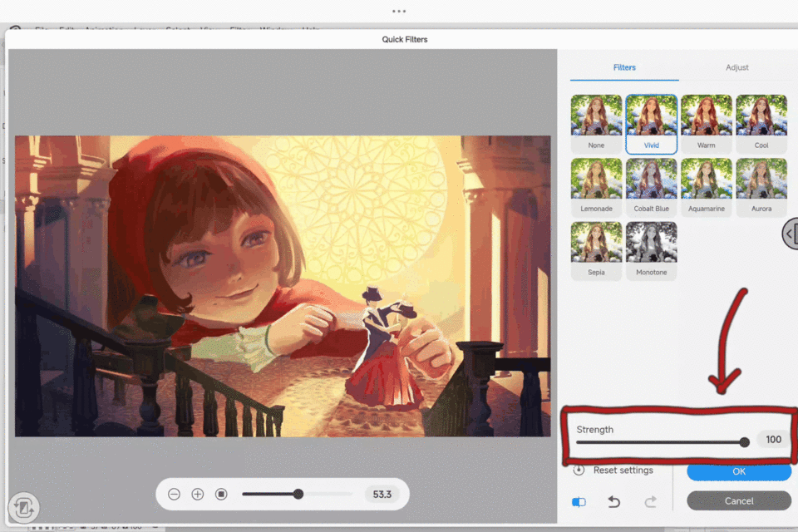The height and width of the screenshot is (532, 798).
Task: Click the reset clock icon beside Reset settings
Action: coord(579,470)
